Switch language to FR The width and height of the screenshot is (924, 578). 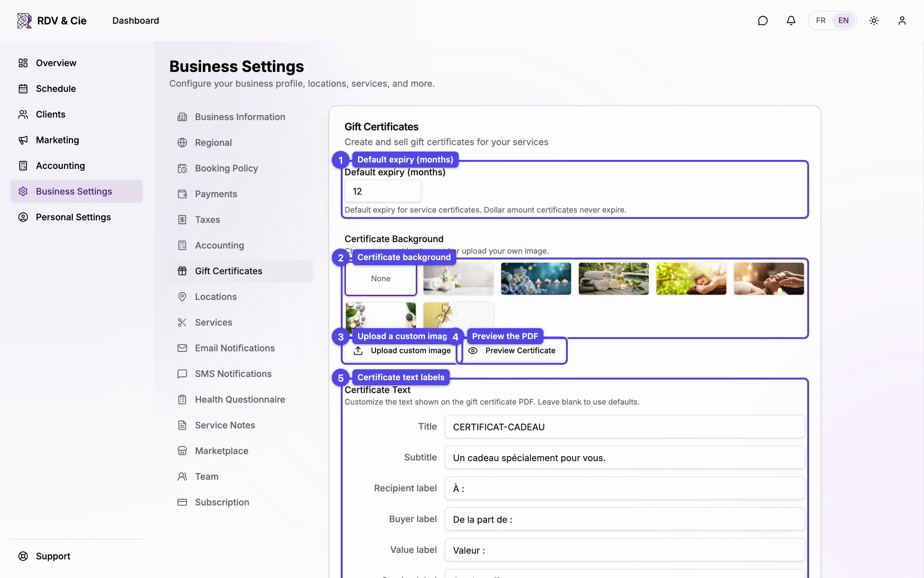(820, 21)
